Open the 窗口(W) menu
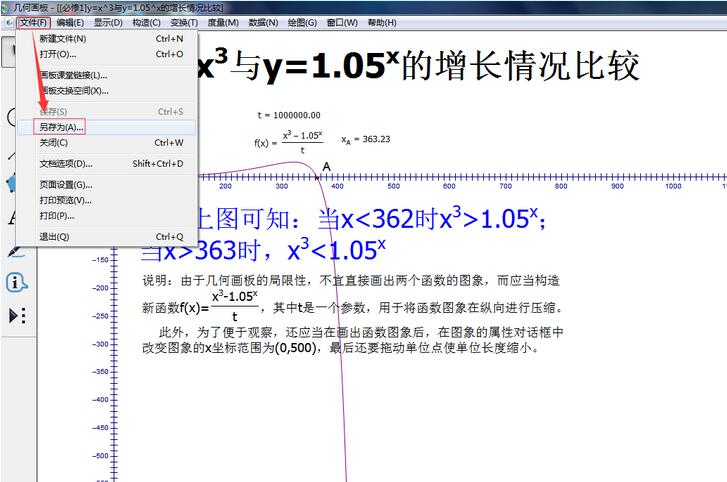Image resolution: width=727 pixels, height=482 pixels. click(342, 23)
